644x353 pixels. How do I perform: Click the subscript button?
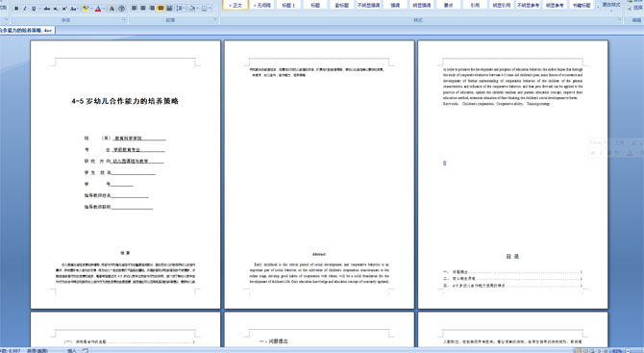click(x=56, y=9)
